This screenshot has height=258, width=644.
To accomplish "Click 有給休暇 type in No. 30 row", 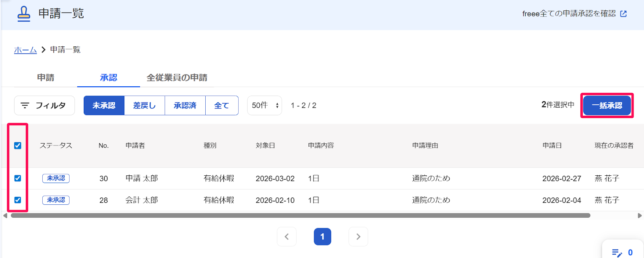I will (x=219, y=178).
